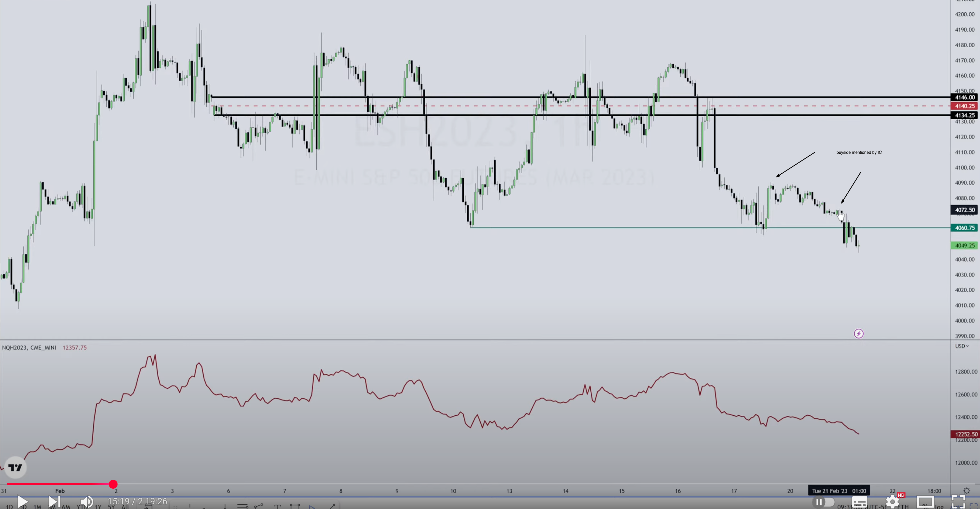Image resolution: width=980 pixels, height=509 pixels.
Task: Click the red video progress scrubber
Action: 113,484
